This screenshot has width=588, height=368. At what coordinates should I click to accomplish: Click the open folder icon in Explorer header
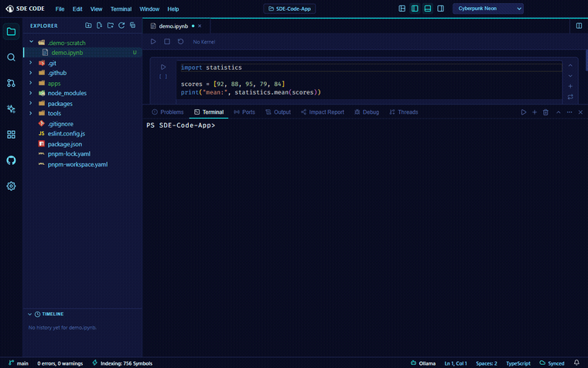point(88,25)
